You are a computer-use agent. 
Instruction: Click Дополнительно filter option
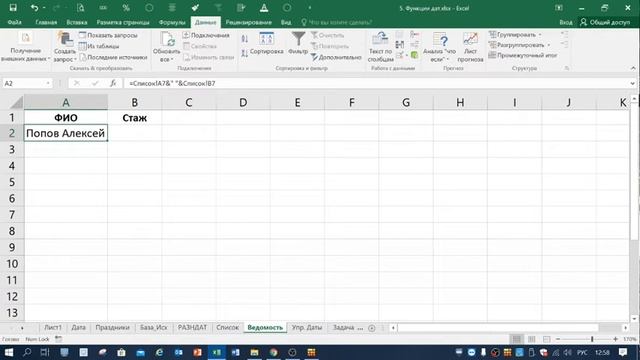(x=336, y=58)
